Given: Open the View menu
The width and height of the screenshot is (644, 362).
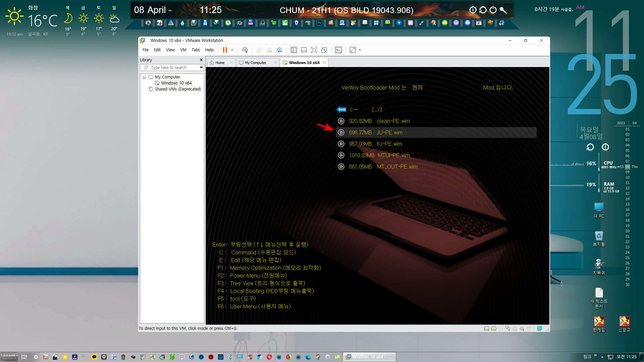Looking at the screenshot, I should click(170, 50).
